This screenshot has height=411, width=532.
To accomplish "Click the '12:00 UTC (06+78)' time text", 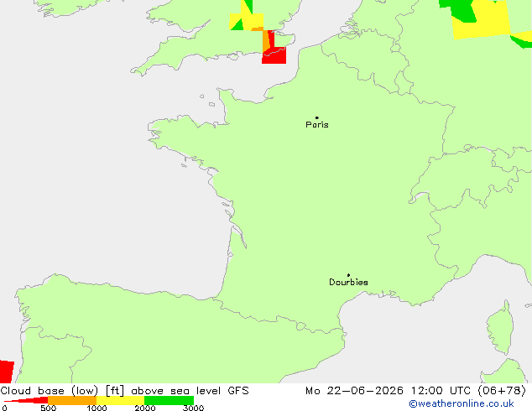I will pyautogui.click(x=468, y=391).
